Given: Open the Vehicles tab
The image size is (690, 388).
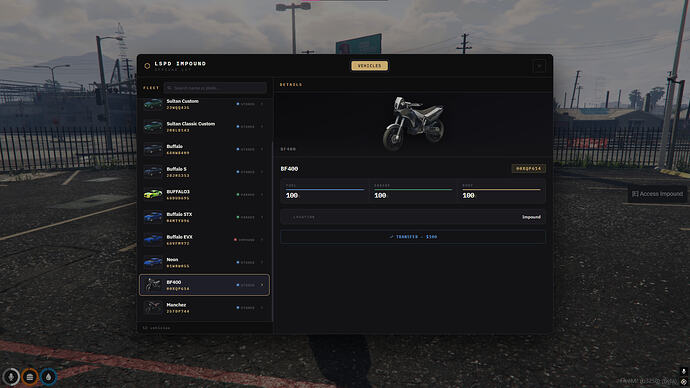Looking at the screenshot, I should pyautogui.click(x=369, y=66).
